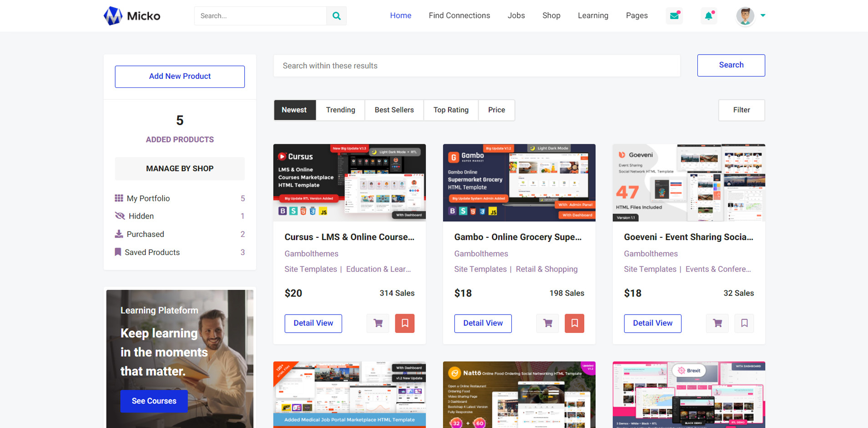Add Cursus product to cart

[378, 323]
